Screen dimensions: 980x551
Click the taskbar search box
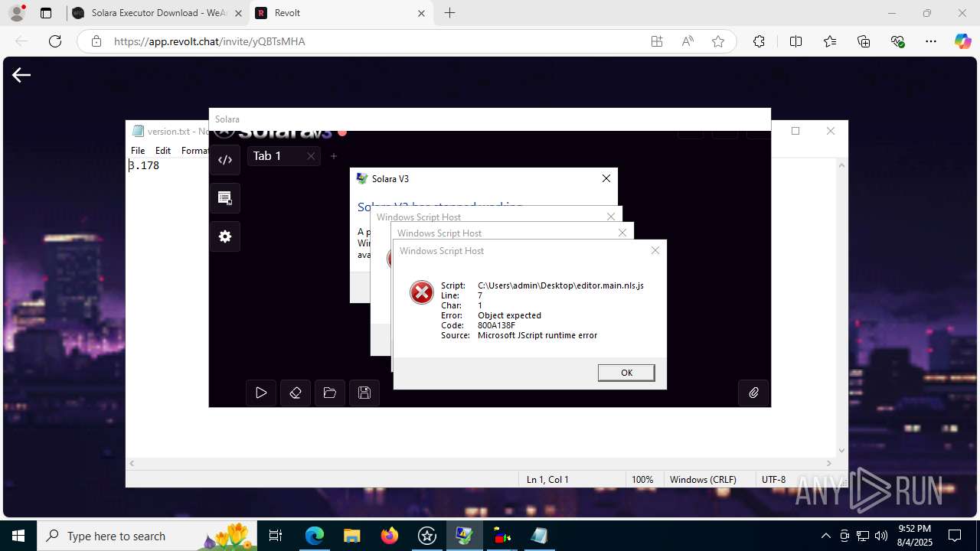tap(147, 536)
